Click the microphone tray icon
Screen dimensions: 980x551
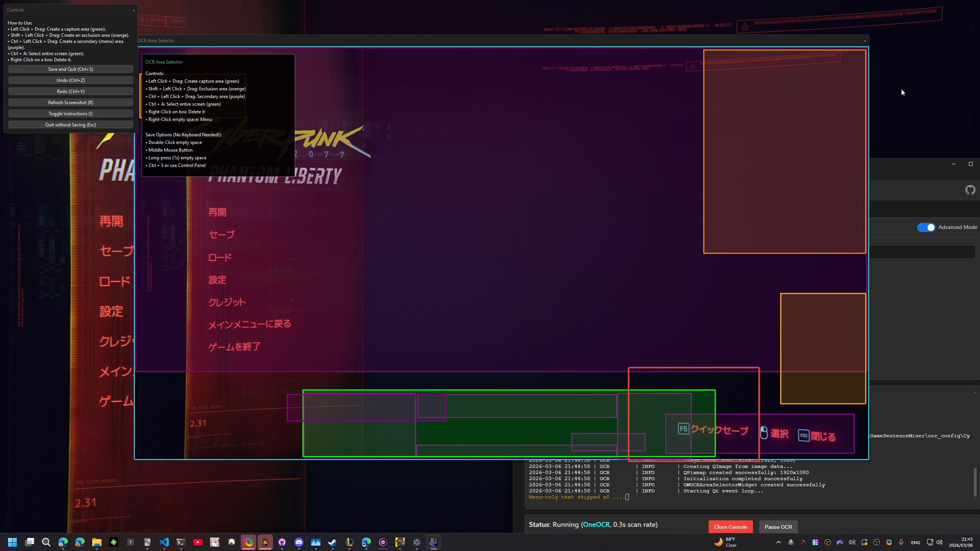(x=901, y=542)
